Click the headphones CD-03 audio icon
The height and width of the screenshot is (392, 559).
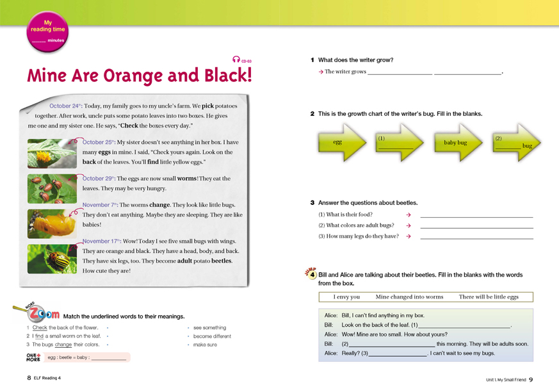[x=236, y=60]
